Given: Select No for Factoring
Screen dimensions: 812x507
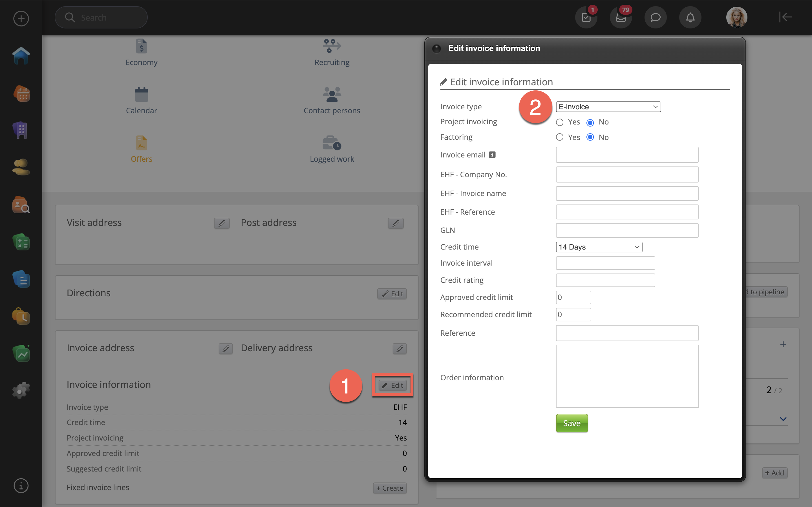Looking at the screenshot, I should [x=590, y=137].
